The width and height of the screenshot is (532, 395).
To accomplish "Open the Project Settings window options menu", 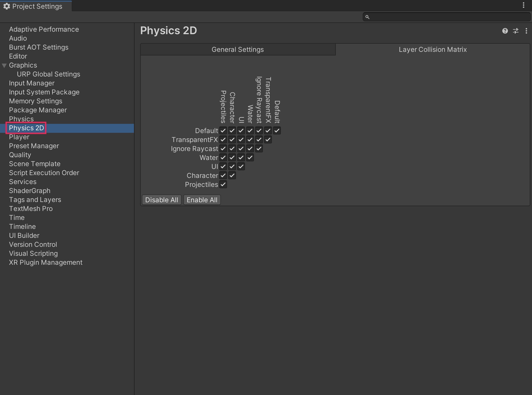I will (x=523, y=5).
